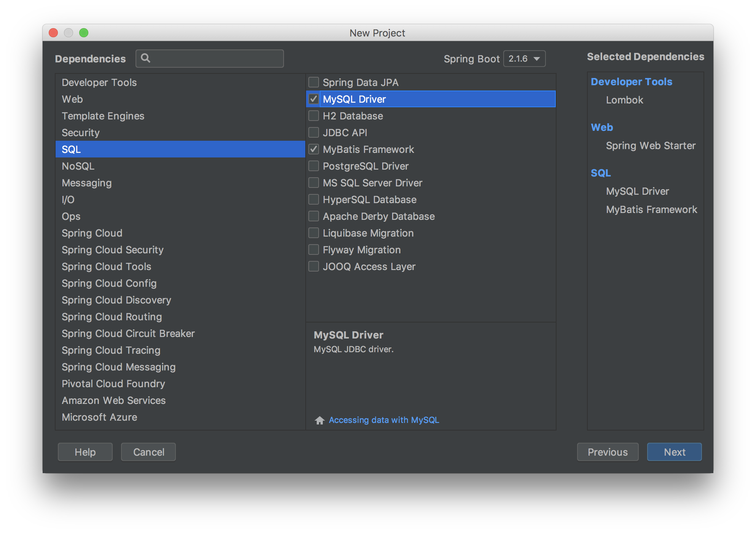The image size is (756, 534).
Task: Open Spring Cloud Tracing category
Action: tap(180, 350)
